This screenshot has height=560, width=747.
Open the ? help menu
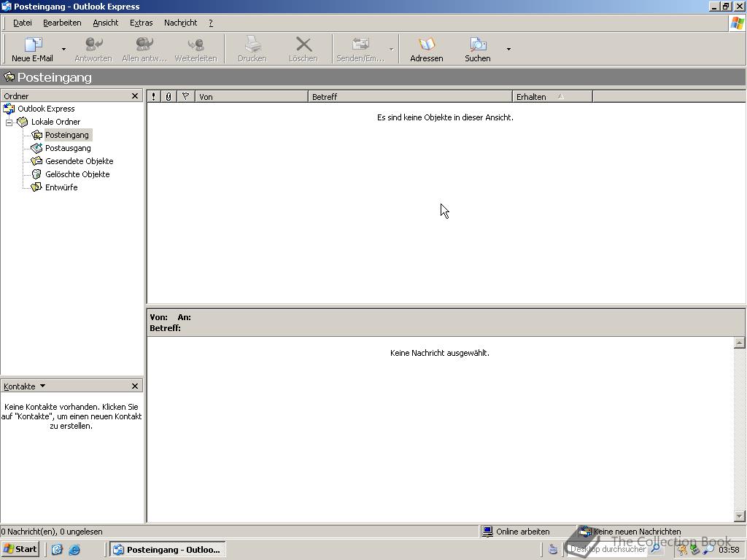click(x=211, y=23)
